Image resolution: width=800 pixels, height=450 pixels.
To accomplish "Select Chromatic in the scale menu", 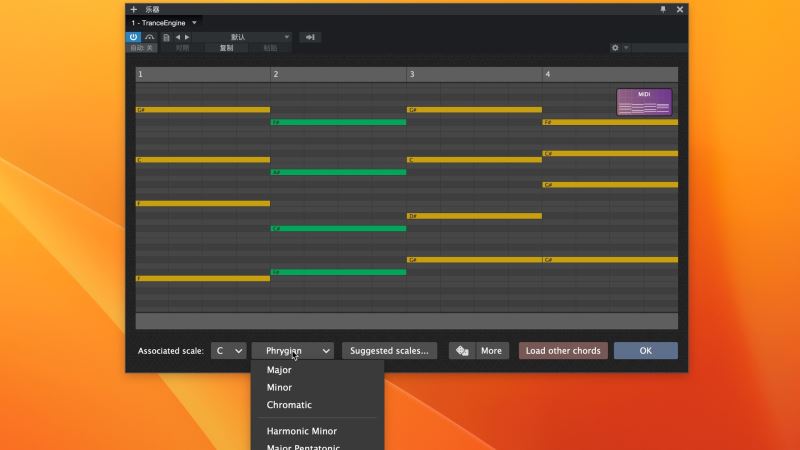I will click(x=289, y=405).
